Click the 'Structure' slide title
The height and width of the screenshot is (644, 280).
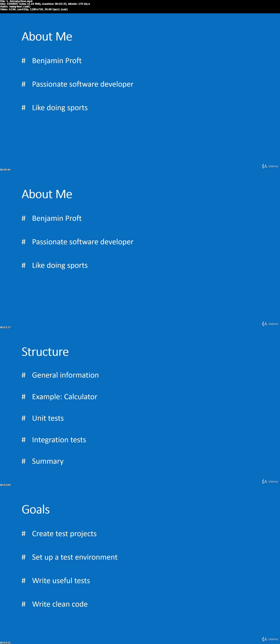tap(45, 352)
